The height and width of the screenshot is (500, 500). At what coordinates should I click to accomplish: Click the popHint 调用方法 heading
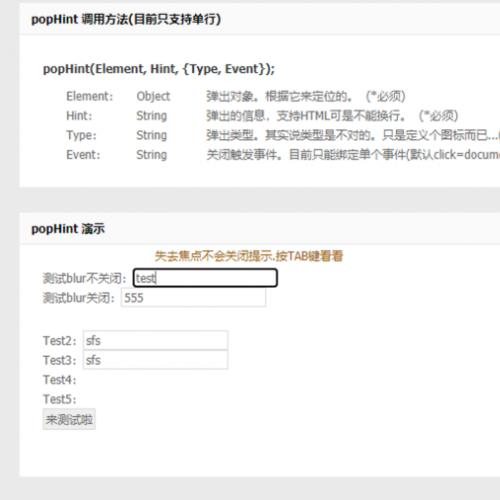click(126, 19)
